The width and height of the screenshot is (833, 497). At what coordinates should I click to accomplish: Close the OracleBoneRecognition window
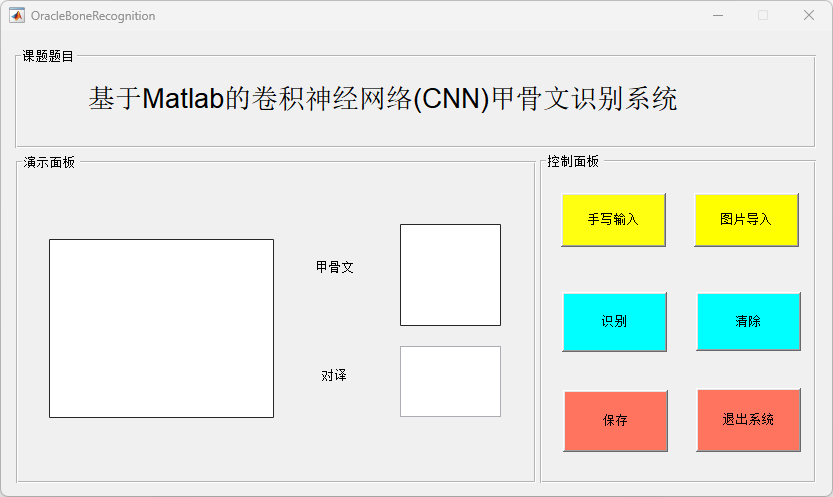coord(809,15)
